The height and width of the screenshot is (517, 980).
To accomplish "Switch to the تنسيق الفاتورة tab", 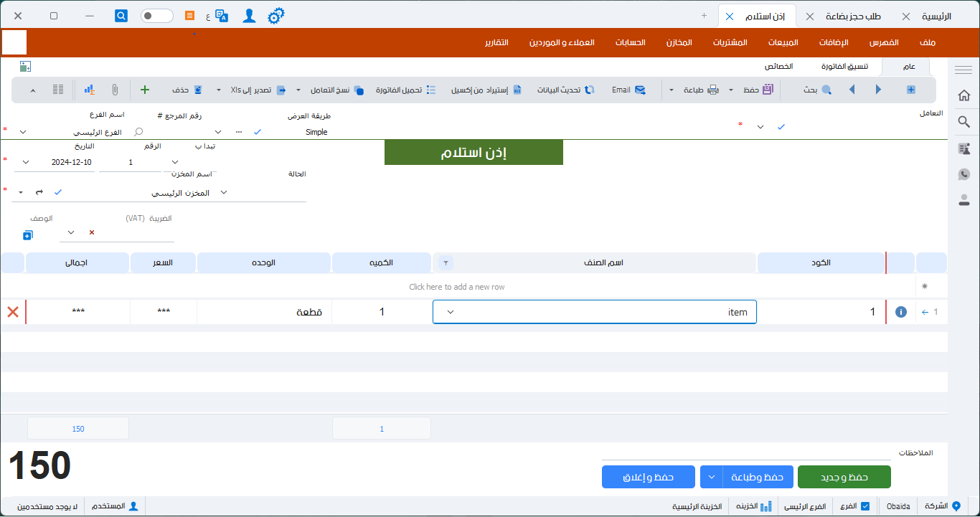I will (844, 66).
